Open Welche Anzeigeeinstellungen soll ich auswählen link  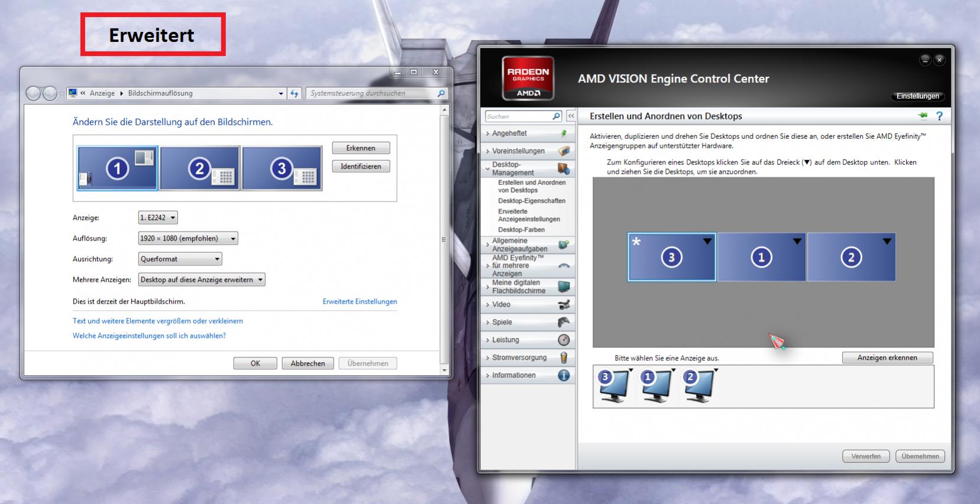point(149,336)
